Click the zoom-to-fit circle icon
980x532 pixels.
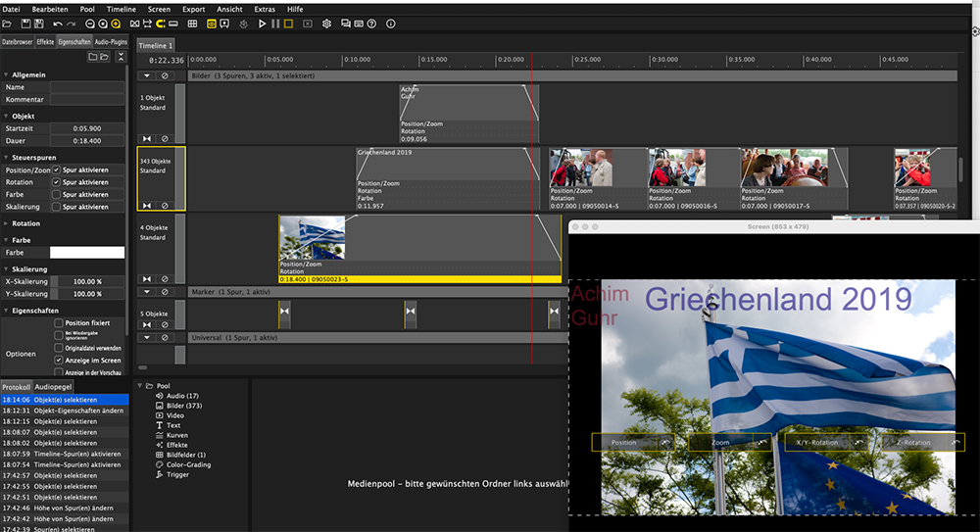pyautogui.click(x=103, y=24)
